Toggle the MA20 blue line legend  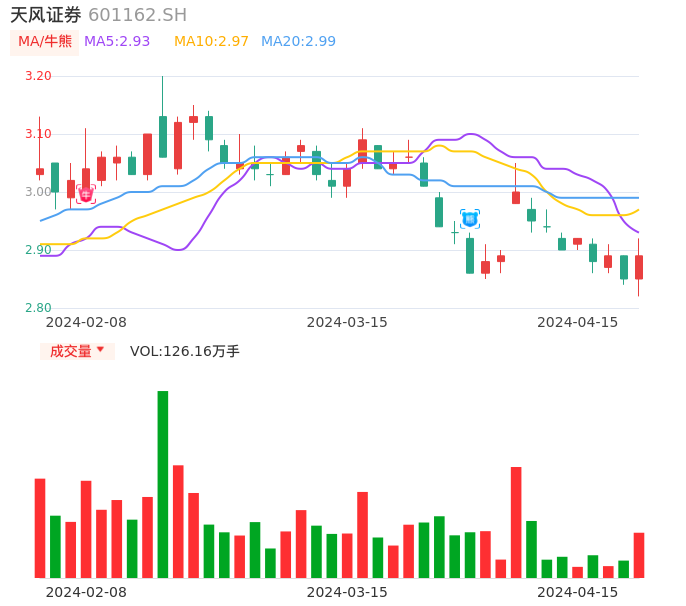pos(298,42)
